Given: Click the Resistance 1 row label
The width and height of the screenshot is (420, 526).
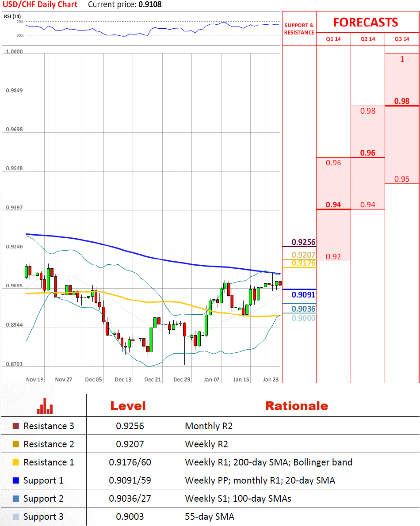Looking at the screenshot, I should pyautogui.click(x=49, y=462).
